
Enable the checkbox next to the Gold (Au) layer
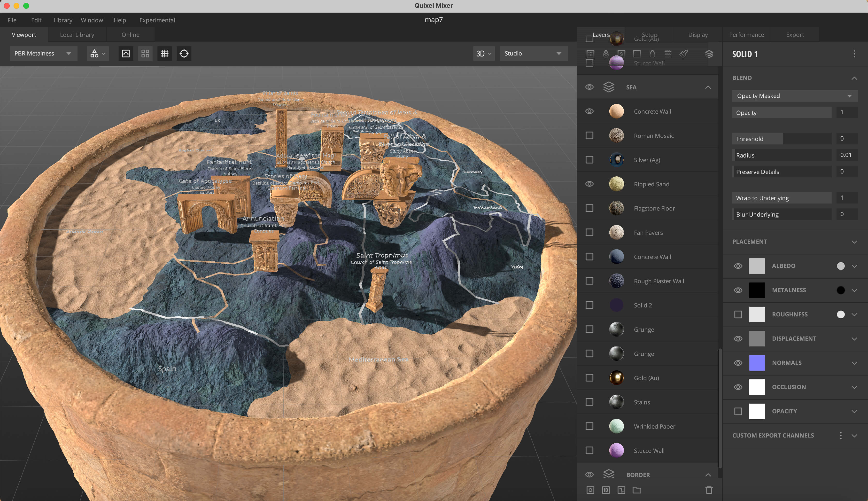[589, 377]
